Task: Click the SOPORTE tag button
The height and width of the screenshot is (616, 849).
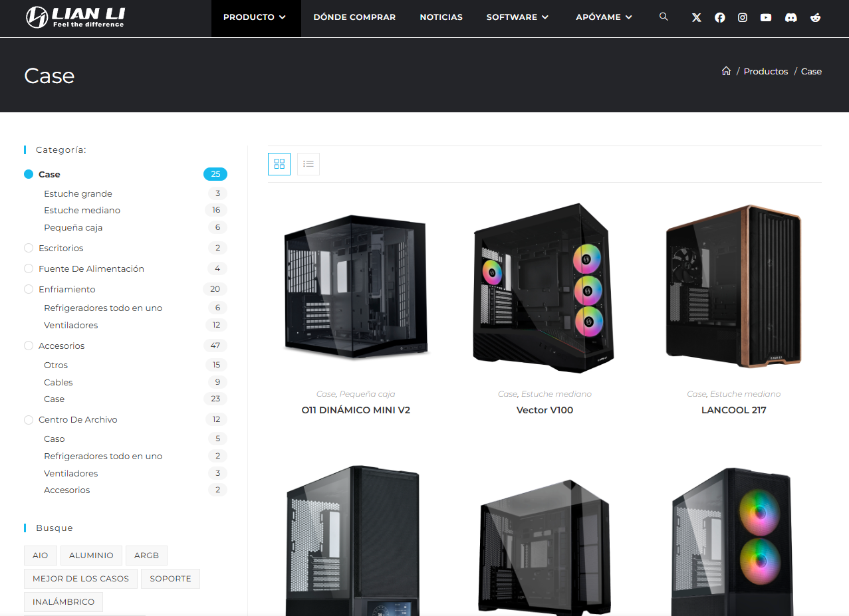Action: 170,579
